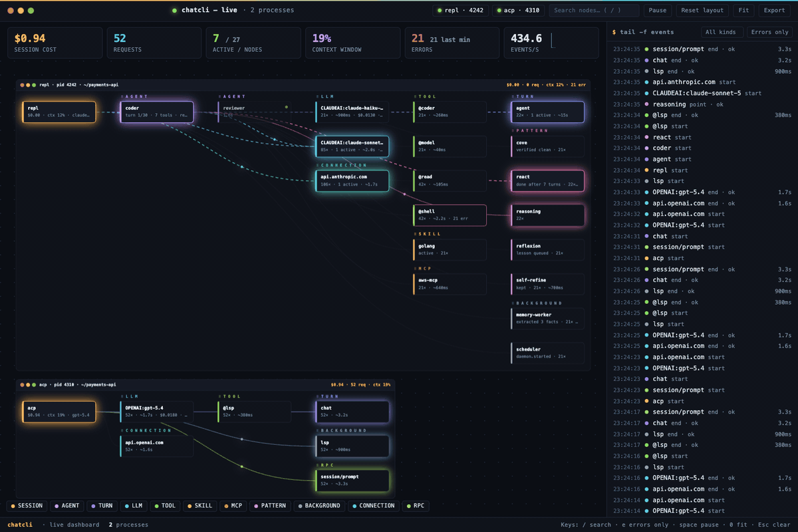
Task: Fit the graph to view
Action: (x=743, y=11)
